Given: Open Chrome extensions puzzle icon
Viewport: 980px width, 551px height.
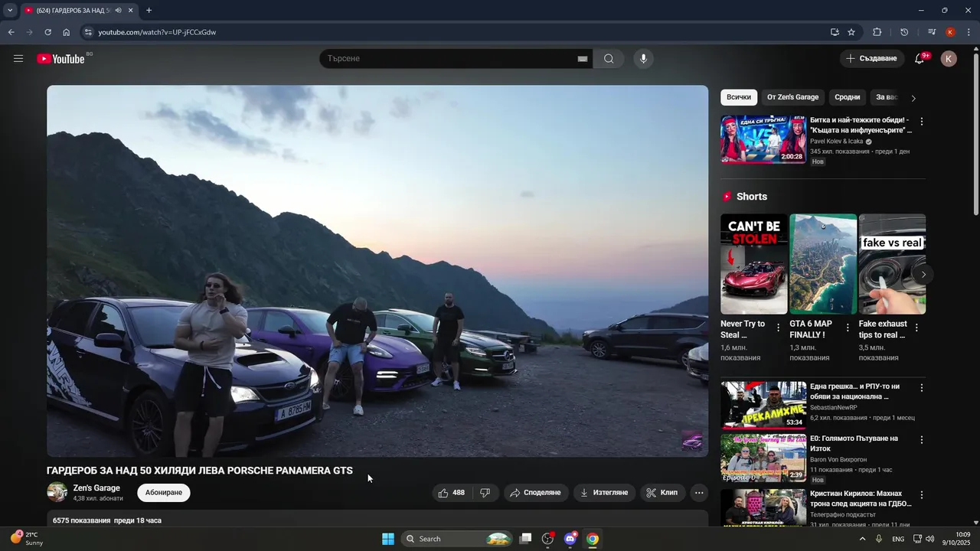Looking at the screenshot, I should point(877,32).
